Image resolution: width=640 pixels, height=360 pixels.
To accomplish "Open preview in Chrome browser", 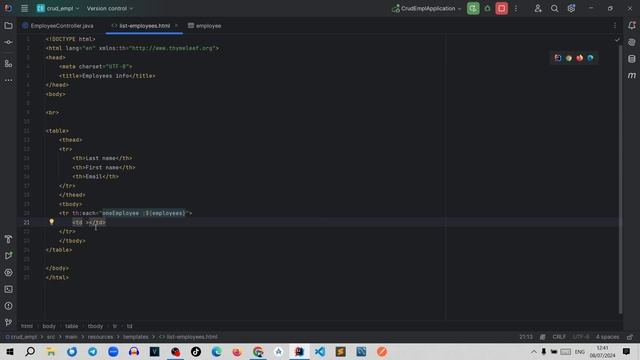I will (x=569, y=58).
